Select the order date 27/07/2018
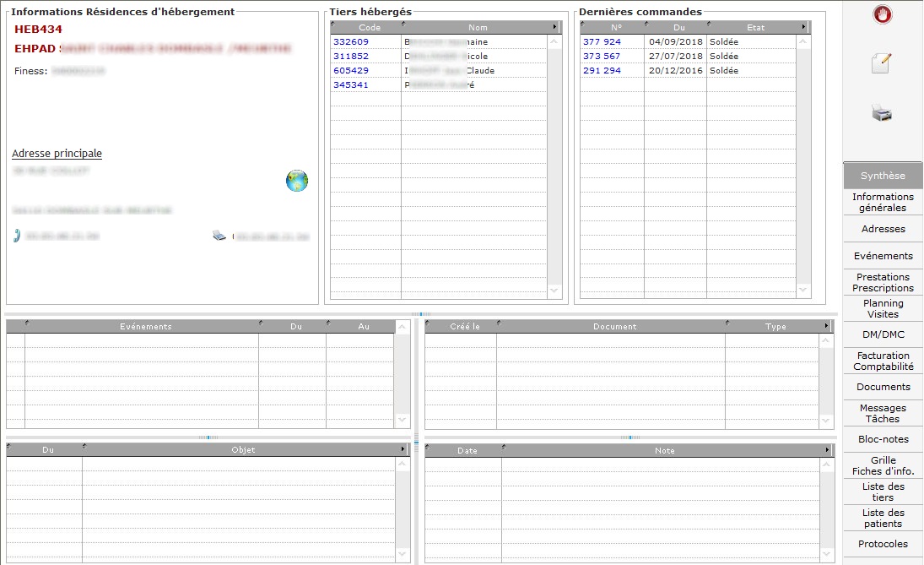The height and width of the screenshot is (565, 924). 676,56
